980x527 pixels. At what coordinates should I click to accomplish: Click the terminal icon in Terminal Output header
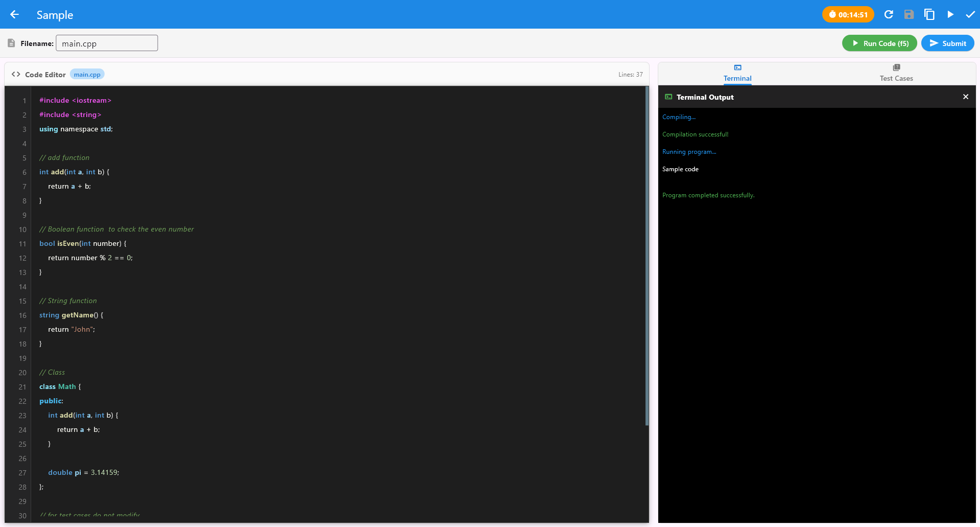pos(668,97)
